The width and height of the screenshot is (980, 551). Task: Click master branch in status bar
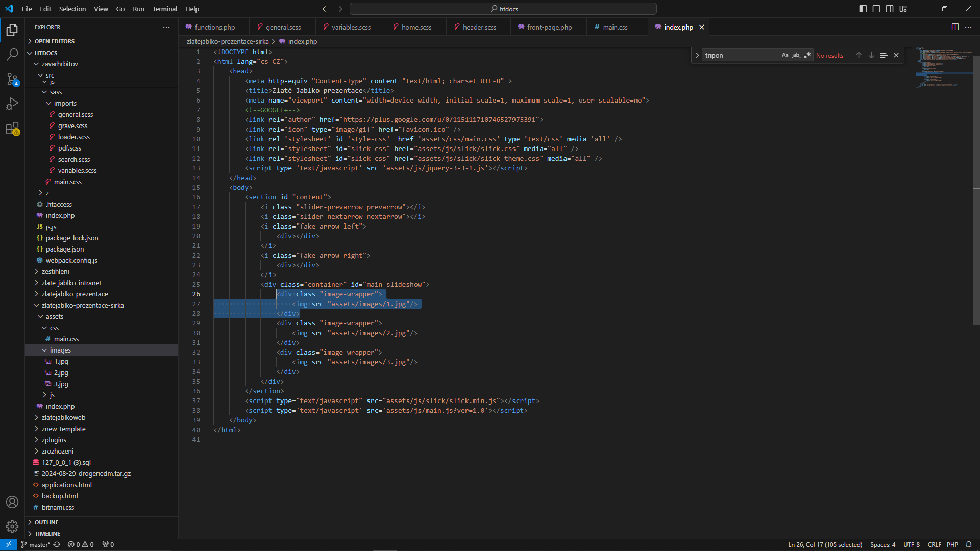[x=35, y=544]
